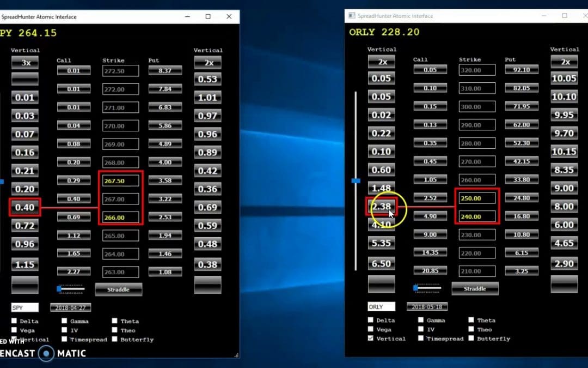
Task: Click the right 2x vertical multiplier in ORLY window
Action: (565, 62)
